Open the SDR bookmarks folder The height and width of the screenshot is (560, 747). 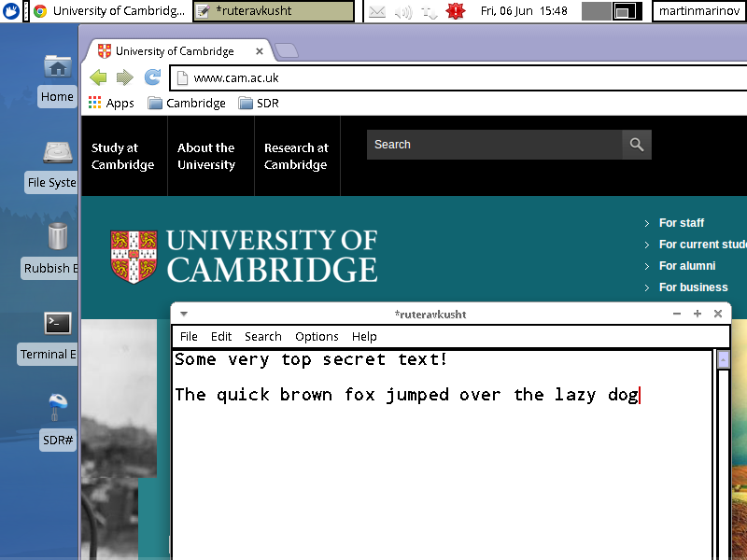pyautogui.click(x=259, y=104)
